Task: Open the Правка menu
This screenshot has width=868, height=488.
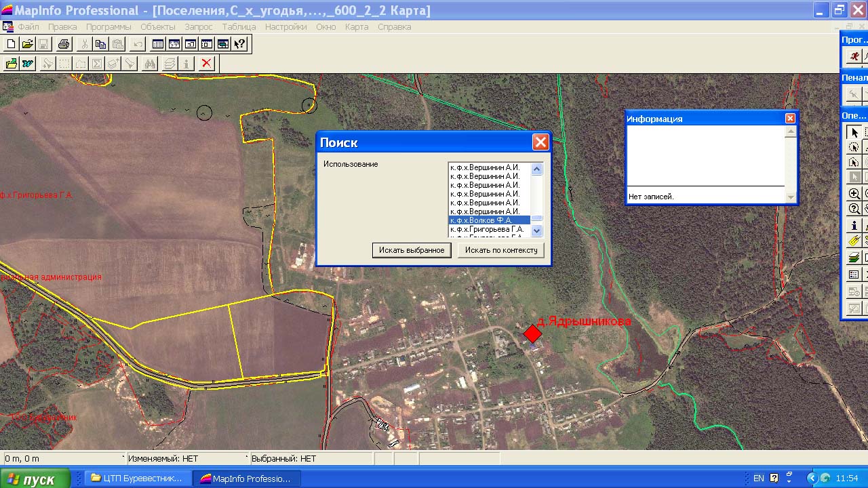Action: point(62,27)
